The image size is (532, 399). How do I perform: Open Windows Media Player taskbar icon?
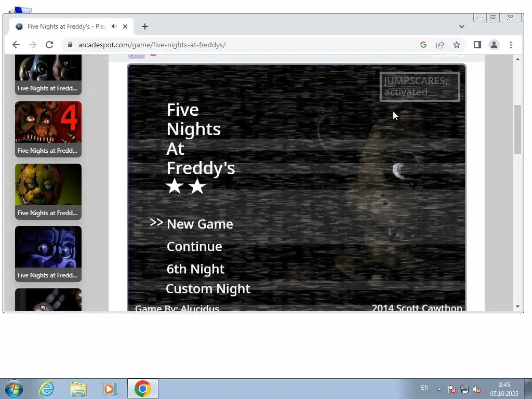coord(110,389)
